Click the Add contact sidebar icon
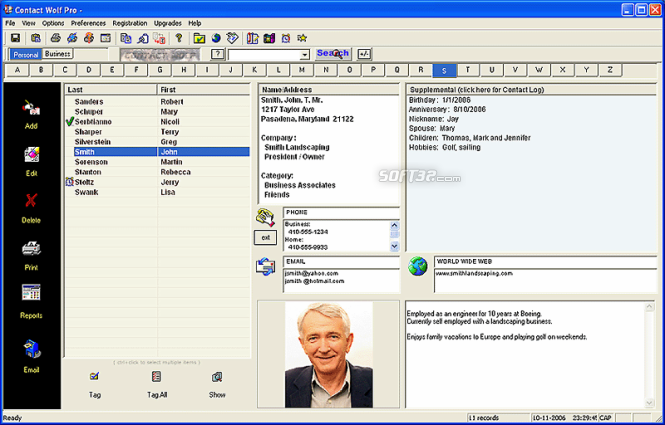Image resolution: width=665 pixels, height=425 pixels. 31,108
